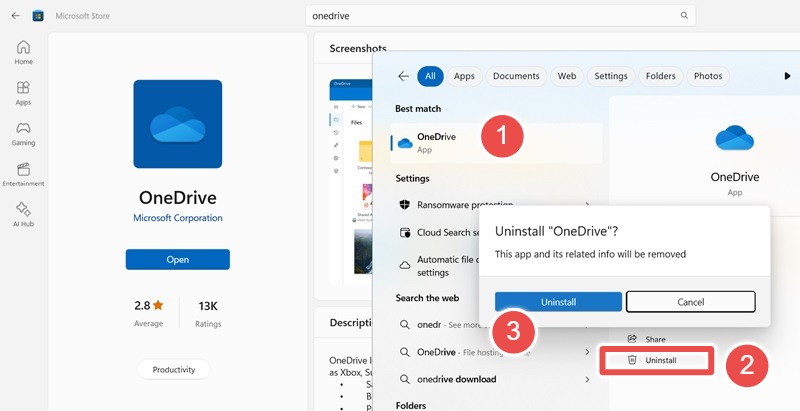Select the Settings search filter tab
The width and height of the screenshot is (800, 411).
click(x=611, y=76)
